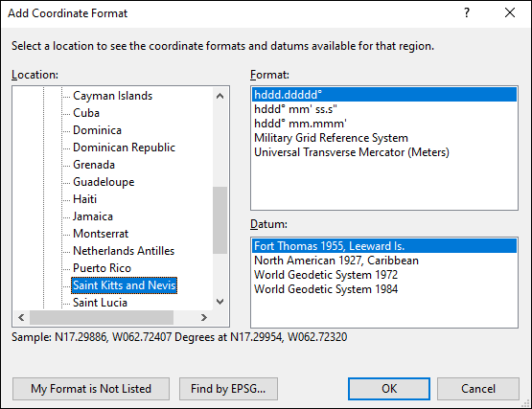The width and height of the screenshot is (532, 409).
Task: Choose Universal Transverse Mercator (Meters) format
Action: [x=384, y=152]
